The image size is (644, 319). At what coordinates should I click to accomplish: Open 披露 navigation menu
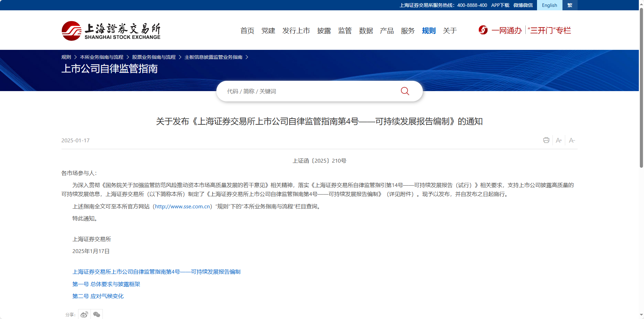pos(324,31)
